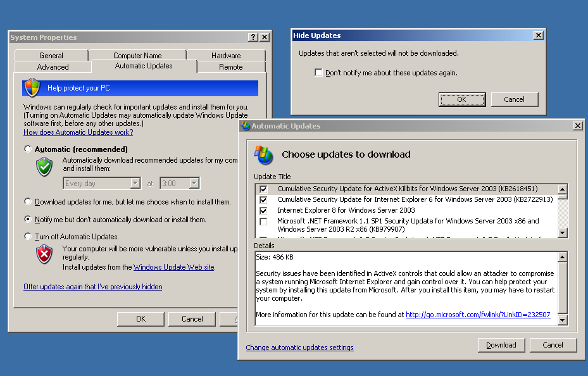Click the update list scroll down arrow
The image size is (588, 376).
pyautogui.click(x=562, y=233)
